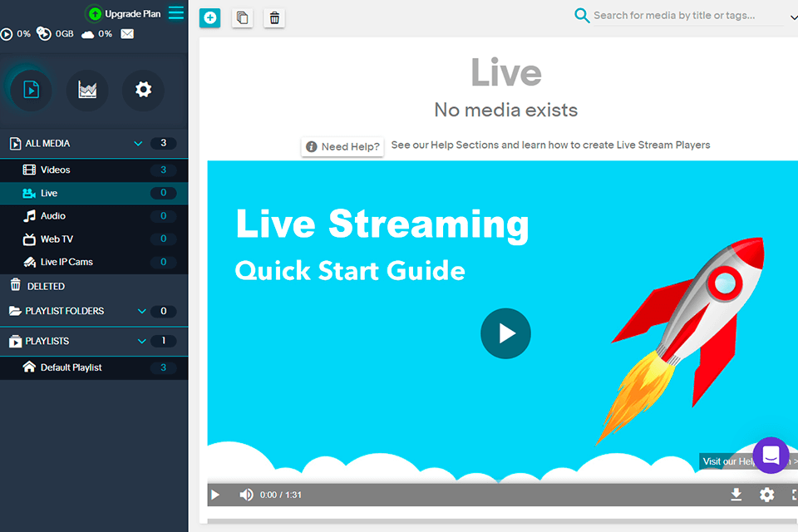The image size is (798, 532).
Task: Click the Upgrade Plan link
Action: [132, 14]
